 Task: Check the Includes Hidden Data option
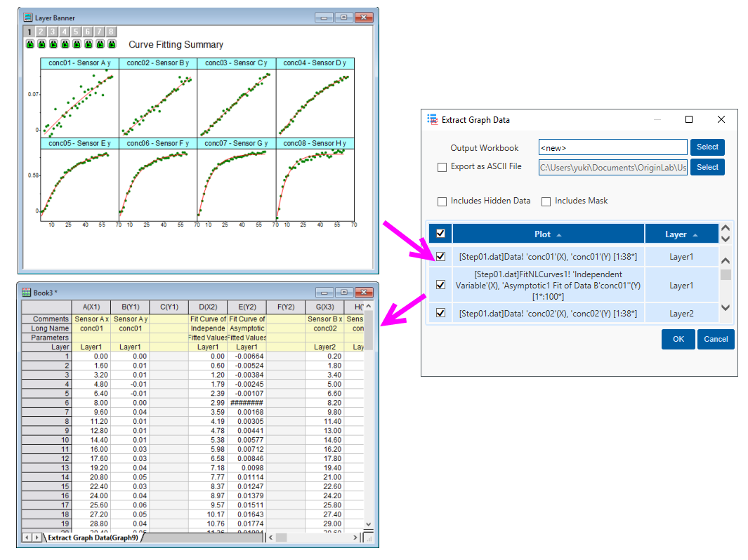coord(442,201)
